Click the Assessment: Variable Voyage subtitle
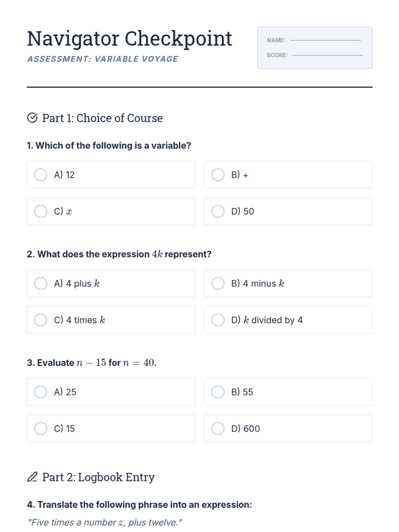 point(102,59)
